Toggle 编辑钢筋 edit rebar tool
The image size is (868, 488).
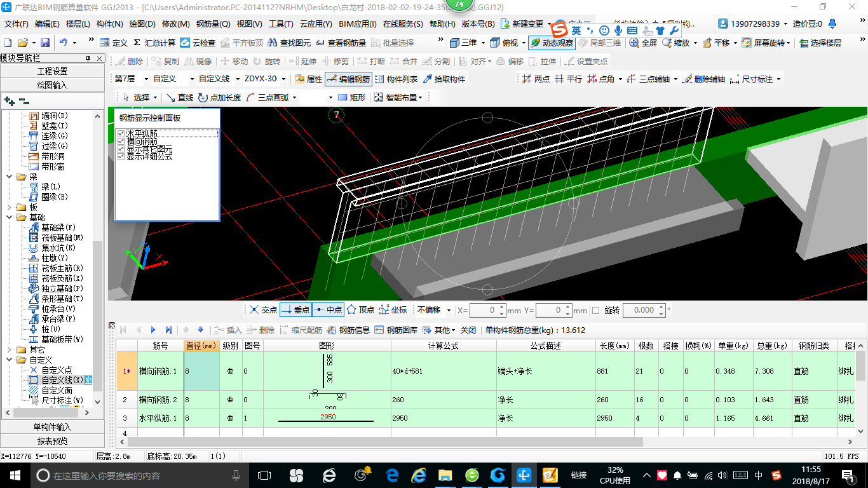[348, 79]
